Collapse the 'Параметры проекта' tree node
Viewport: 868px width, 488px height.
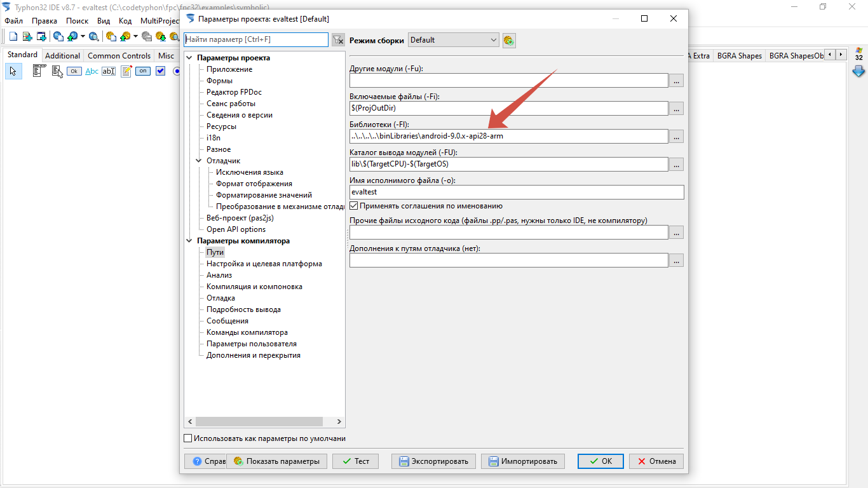click(189, 58)
